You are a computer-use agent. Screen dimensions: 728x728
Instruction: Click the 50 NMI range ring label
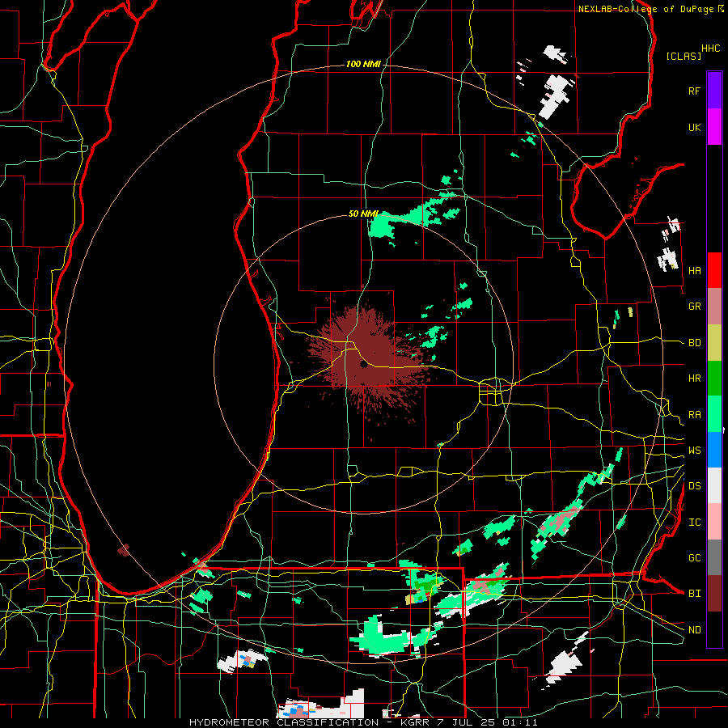(x=363, y=214)
